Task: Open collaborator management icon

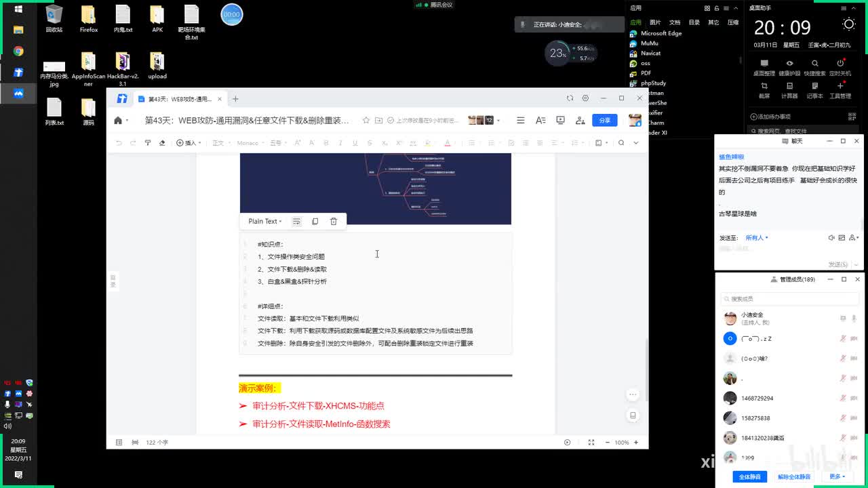Action: pos(580,120)
